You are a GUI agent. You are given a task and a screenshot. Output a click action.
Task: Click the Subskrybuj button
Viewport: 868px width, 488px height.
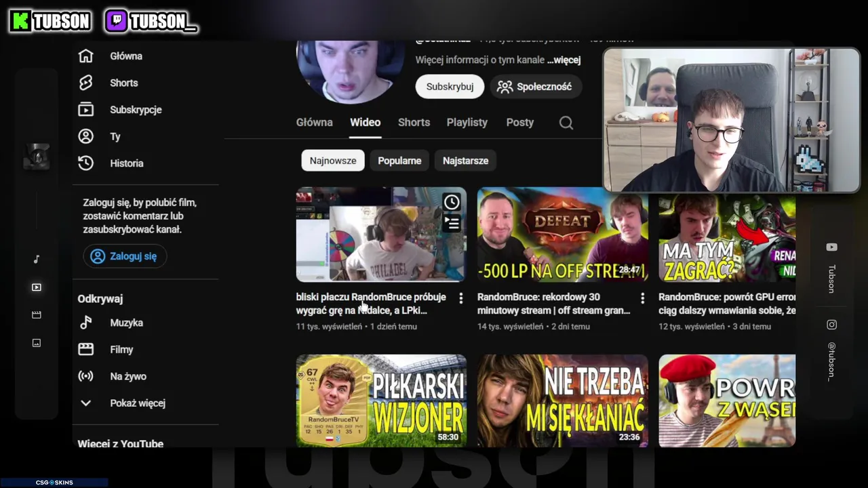pos(450,87)
